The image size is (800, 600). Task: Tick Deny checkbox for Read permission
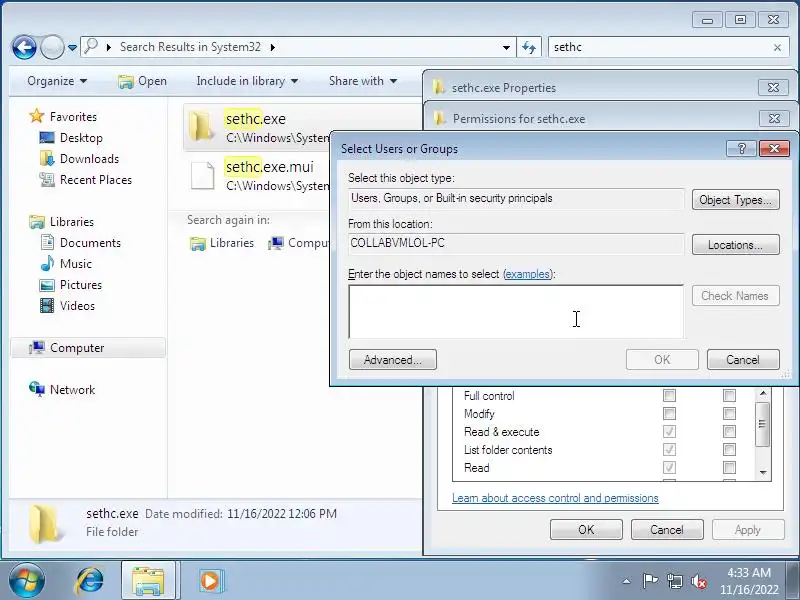coord(730,467)
